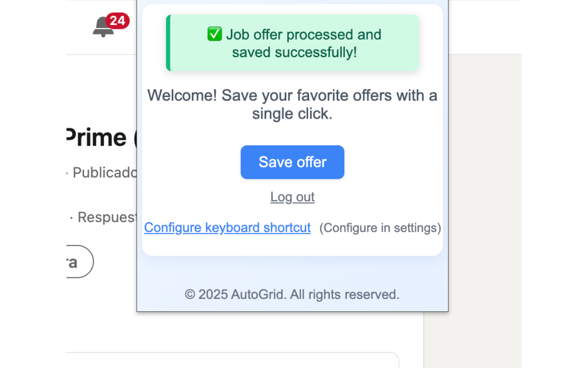Click the gray page background beside the popup
This screenshot has width=588, height=368.
click(472, 184)
